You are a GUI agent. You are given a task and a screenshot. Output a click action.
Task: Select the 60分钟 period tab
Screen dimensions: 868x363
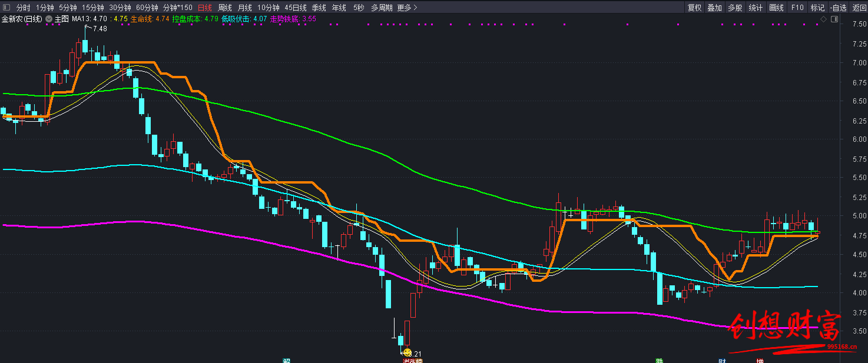(x=147, y=8)
